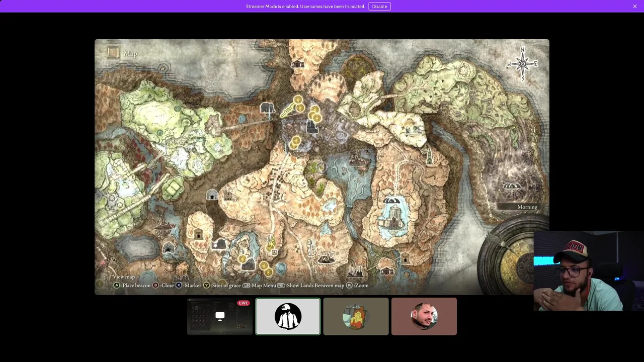Select the arched tunnel entrance icon

pyautogui.click(x=212, y=195)
